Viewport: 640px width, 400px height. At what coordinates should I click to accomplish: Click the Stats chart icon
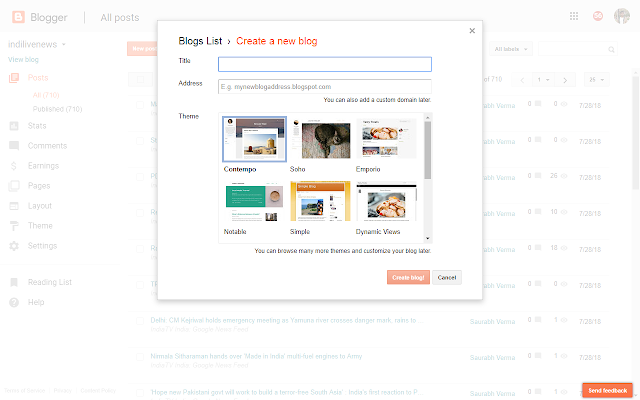[14, 126]
